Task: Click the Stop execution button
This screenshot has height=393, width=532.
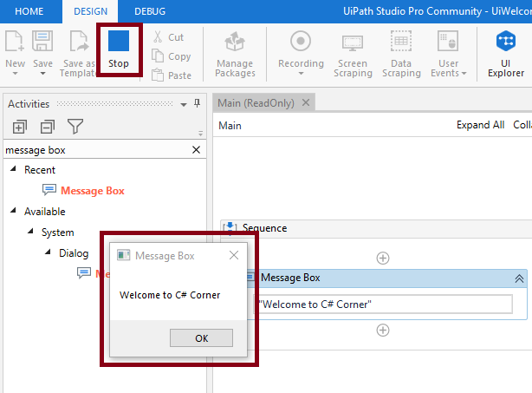Action: 119,49
